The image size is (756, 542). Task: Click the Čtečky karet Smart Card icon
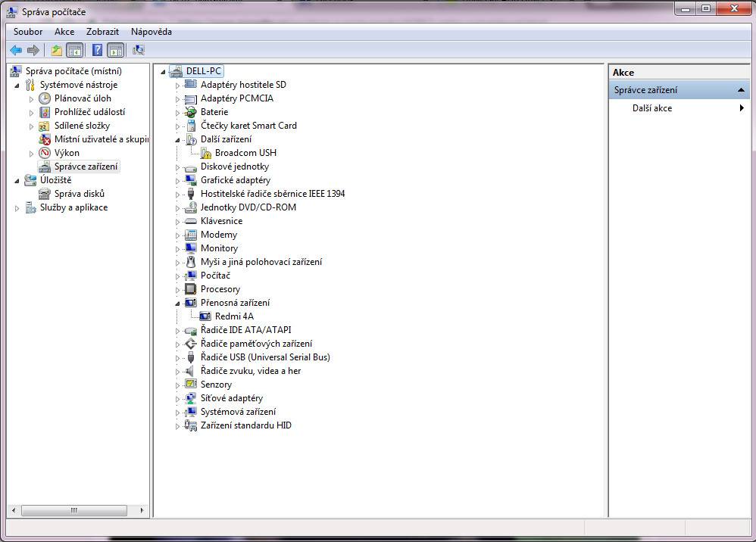click(x=191, y=126)
